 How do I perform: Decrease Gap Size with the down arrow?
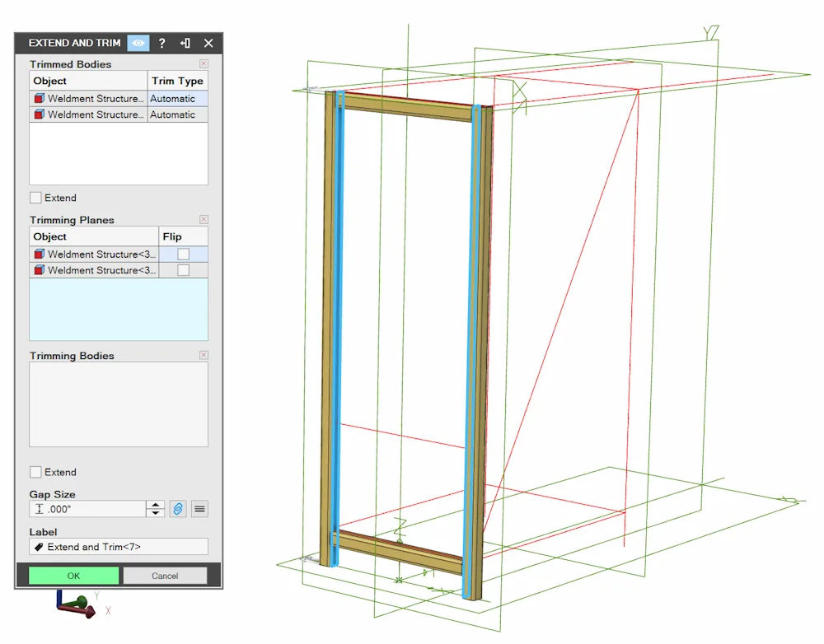(155, 513)
